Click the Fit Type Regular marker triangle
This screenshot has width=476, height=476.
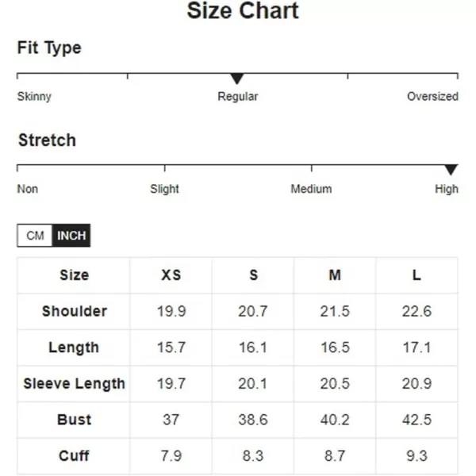(x=237, y=79)
